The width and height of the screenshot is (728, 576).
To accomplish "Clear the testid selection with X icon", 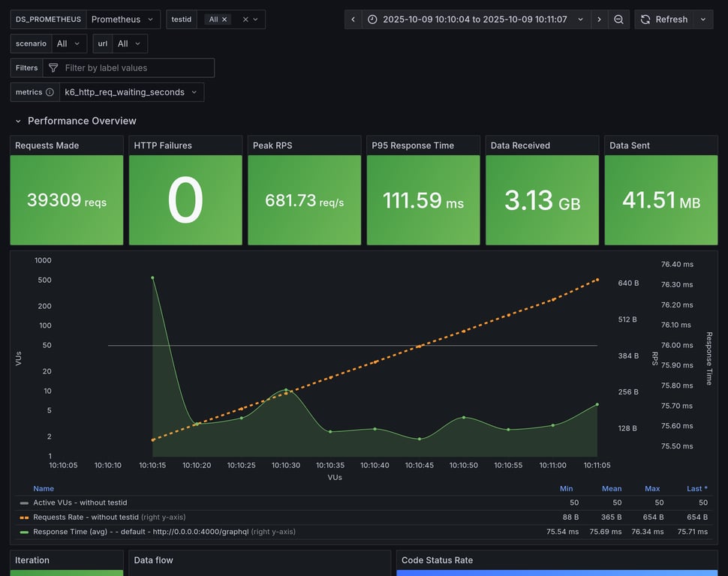I will point(245,19).
